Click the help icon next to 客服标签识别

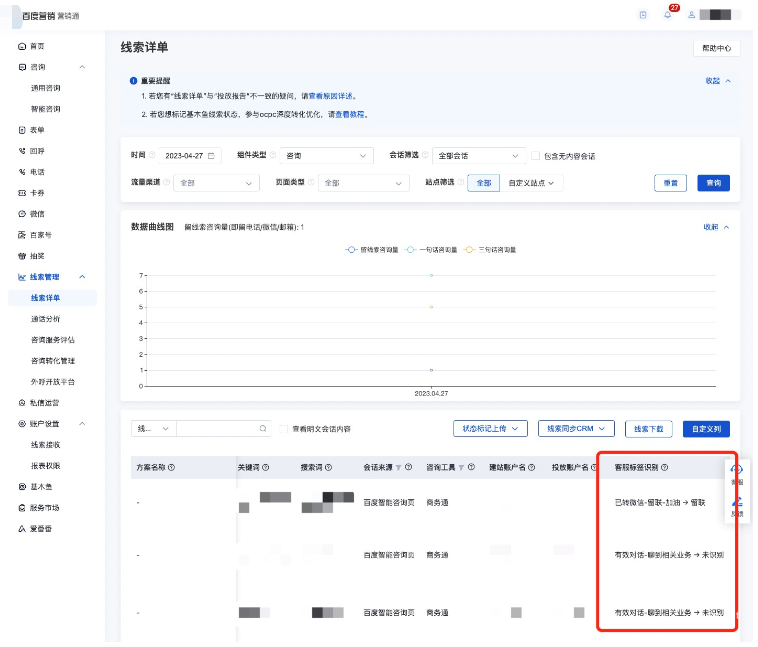click(x=665, y=467)
